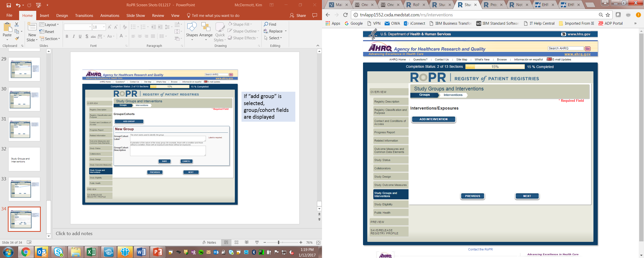Open the font size dropdown
Screen dimensions: 644x258
pos(104,27)
